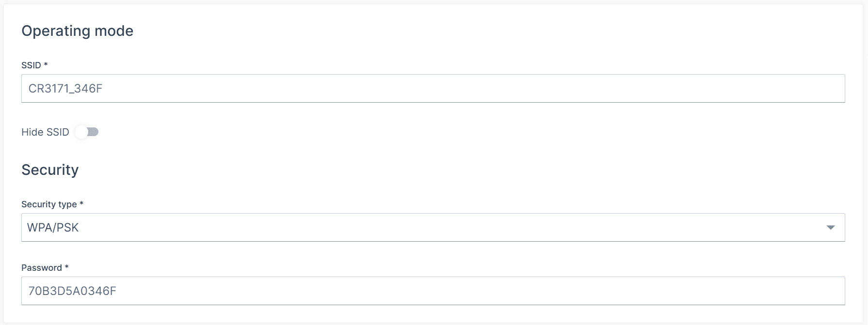Viewport: 868px width, 325px height.
Task: Click the asterisk beside Password
Action: tap(66, 267)
